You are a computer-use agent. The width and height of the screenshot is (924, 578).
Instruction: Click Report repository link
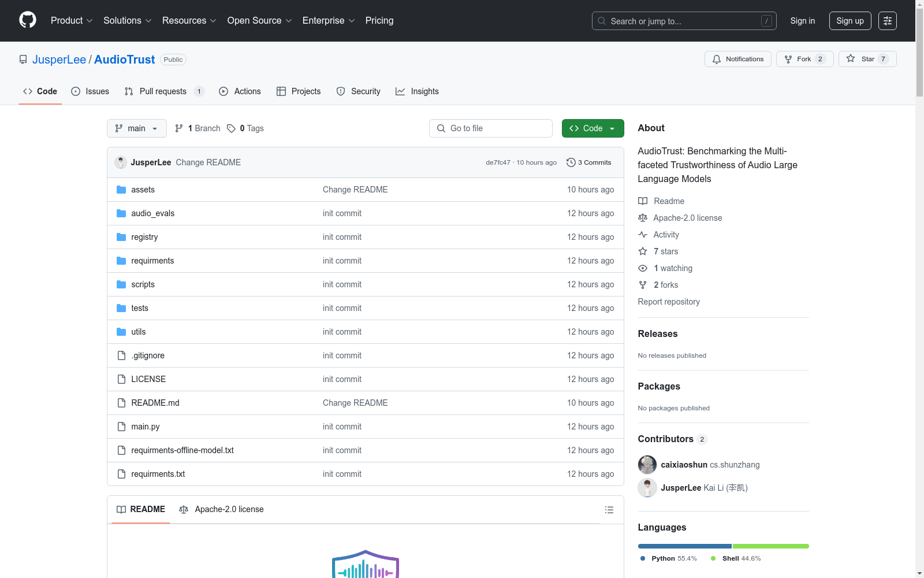[x=669, y=302]
